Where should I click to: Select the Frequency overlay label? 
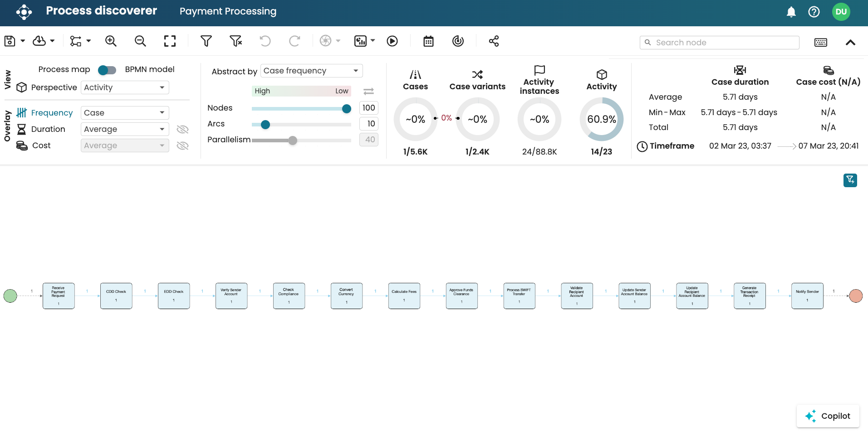point(52,113)
